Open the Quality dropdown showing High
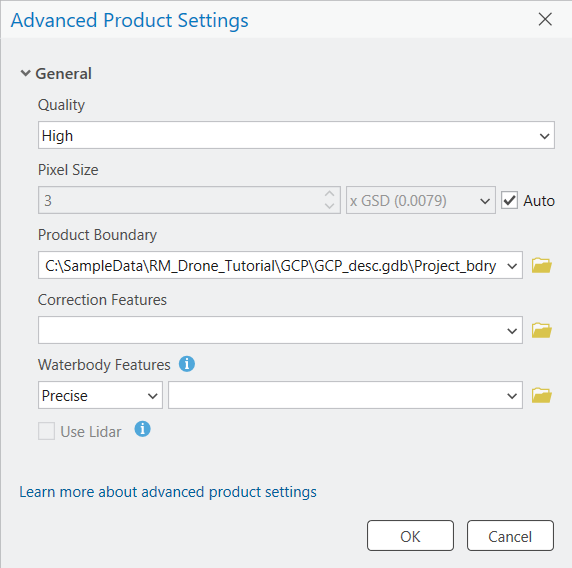Screen dimensions: 572x568 point(296,135)
